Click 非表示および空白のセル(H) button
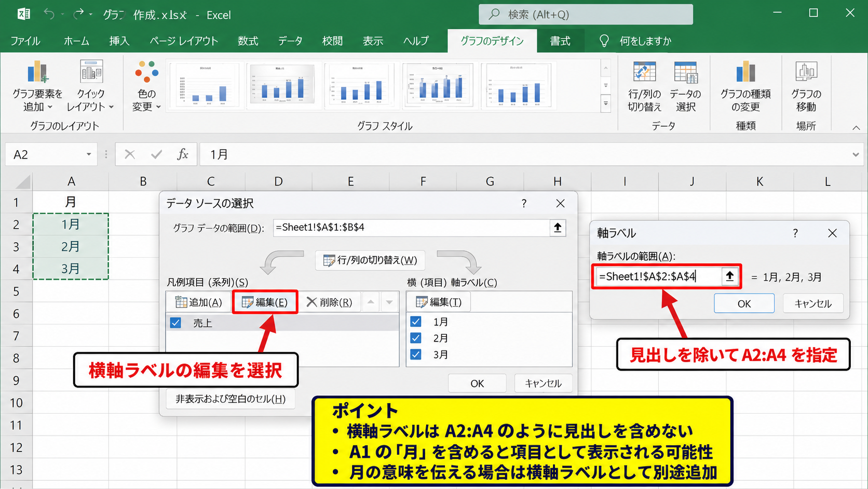868x489 pixels. click(x=230, y=399)
